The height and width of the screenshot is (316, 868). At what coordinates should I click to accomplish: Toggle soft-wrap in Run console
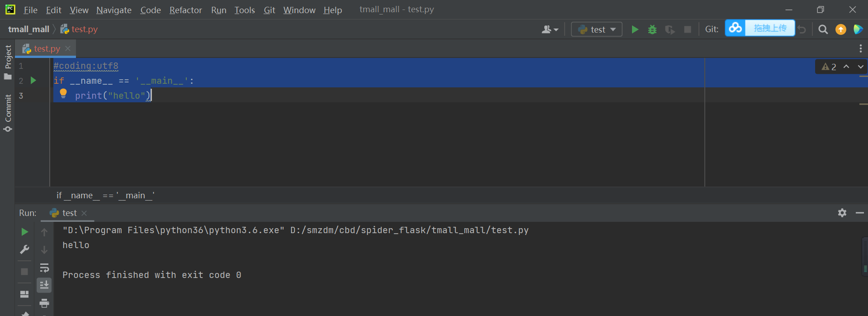[x=44, y=268]
